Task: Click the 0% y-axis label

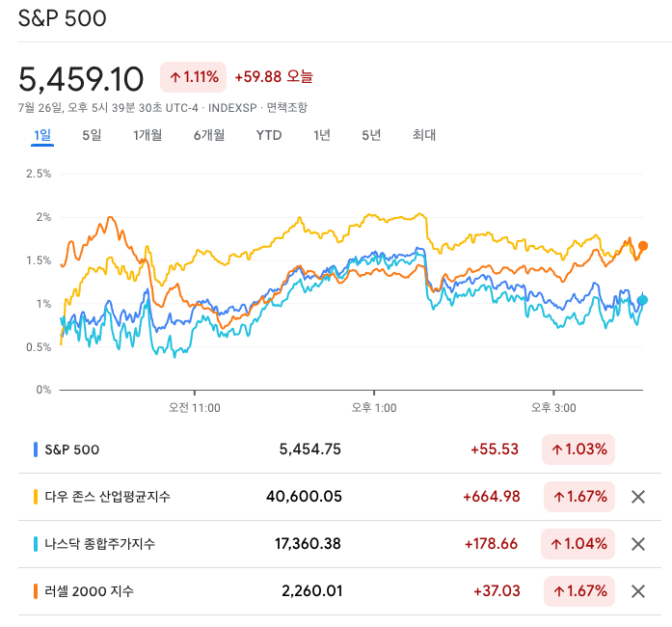Action: (43, 390)
